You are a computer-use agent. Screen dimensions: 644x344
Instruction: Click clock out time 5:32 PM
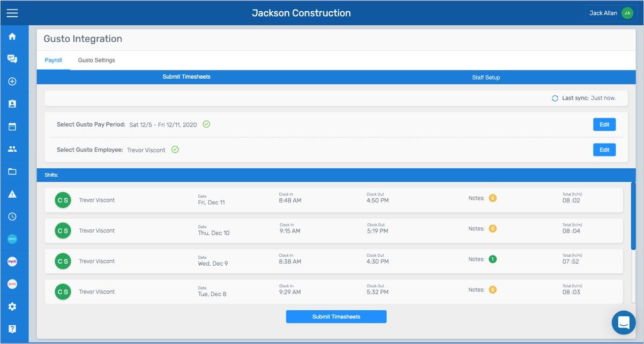click(378, 292)
